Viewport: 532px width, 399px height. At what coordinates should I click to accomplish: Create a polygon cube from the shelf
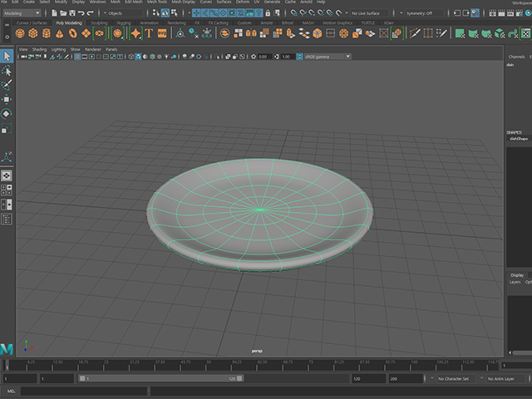click(x=33, y=33)
